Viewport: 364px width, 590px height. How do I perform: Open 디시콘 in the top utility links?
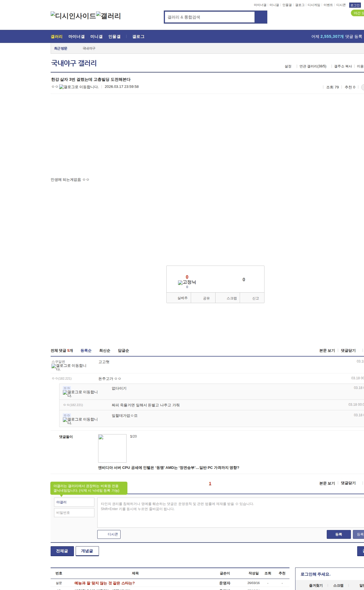pyautogui.click(x=341, y=5)
